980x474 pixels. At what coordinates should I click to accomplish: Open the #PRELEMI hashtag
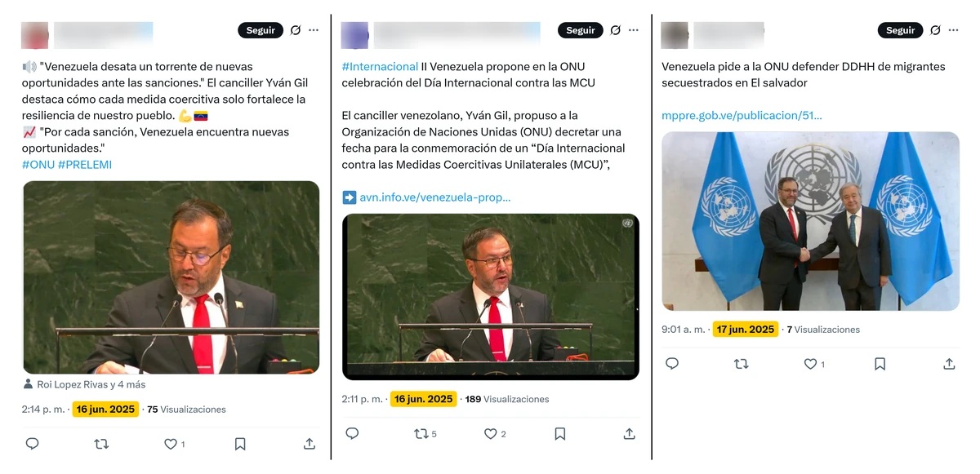point(85,164)
